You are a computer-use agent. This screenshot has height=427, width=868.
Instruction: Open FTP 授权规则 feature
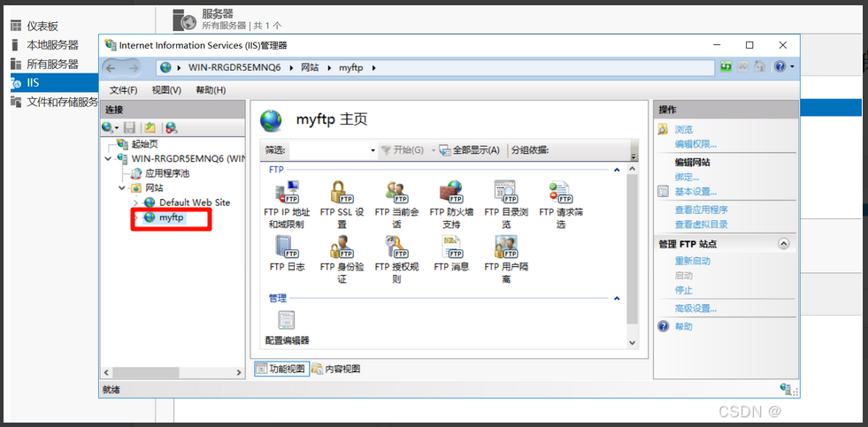pos(397,259)
